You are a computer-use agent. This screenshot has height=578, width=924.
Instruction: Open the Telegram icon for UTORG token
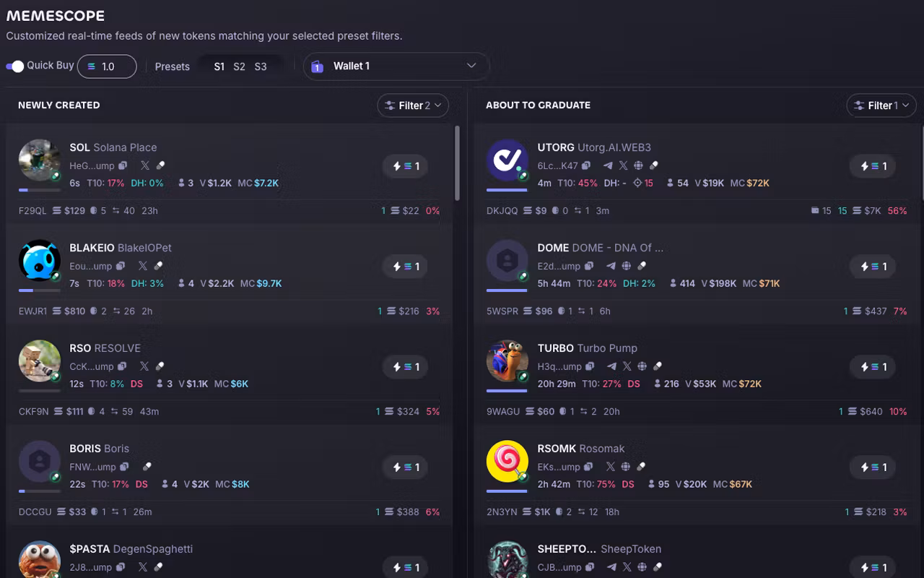pyautogui.click(x=608, y=165)
